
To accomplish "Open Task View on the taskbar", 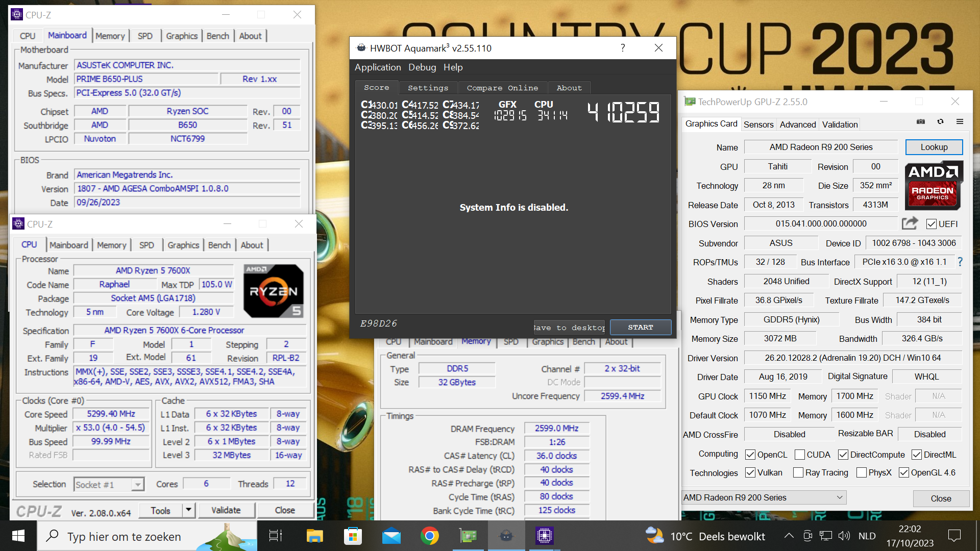I will coord(276,536).
